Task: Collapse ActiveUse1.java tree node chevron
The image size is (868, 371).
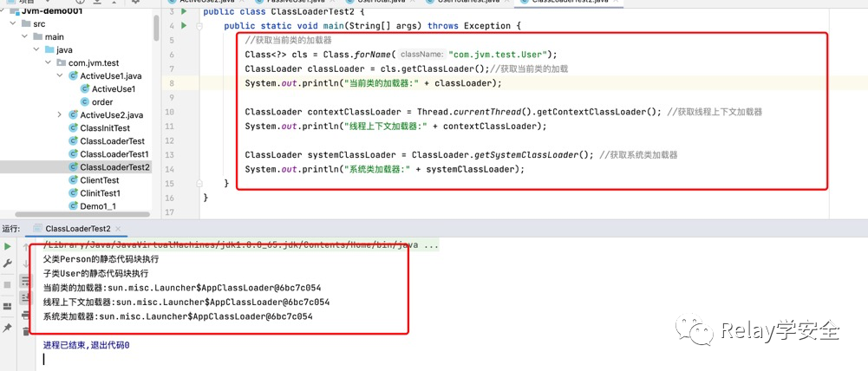Action: pos(60,76)
